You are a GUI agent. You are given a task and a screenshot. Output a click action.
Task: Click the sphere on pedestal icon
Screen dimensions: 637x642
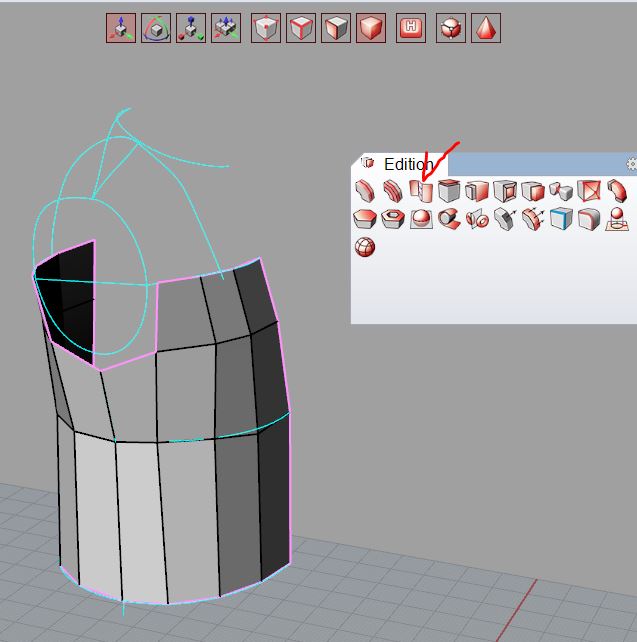[x=617, y=219]
